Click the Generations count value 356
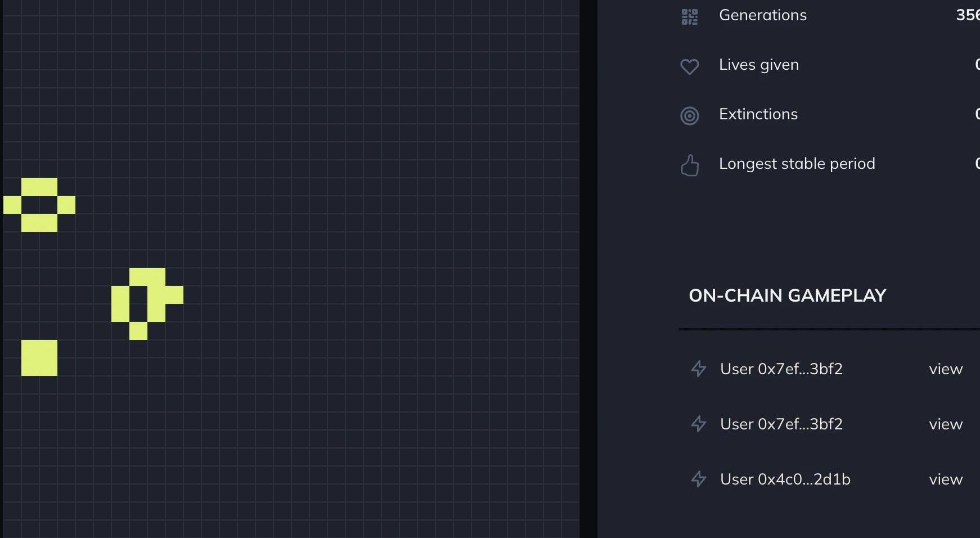The width and height of the screenshot is (980, 538). (x=968, y=15)
